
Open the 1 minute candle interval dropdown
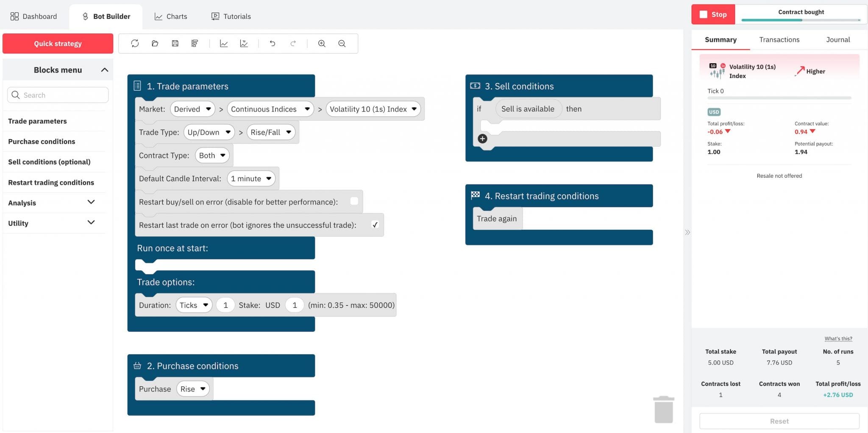click(251, 179)
